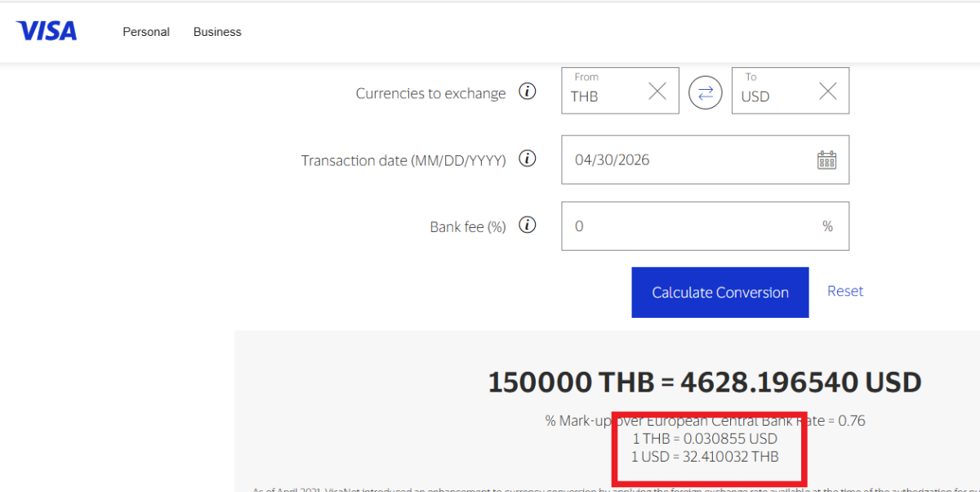The image size is (980, 492).
Task: Open the calendar date picker
Action: coord(827,160)
